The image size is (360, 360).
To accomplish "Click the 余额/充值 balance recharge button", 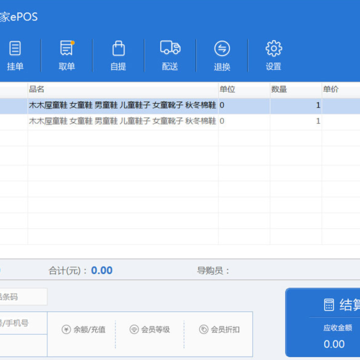I will 83,330.
